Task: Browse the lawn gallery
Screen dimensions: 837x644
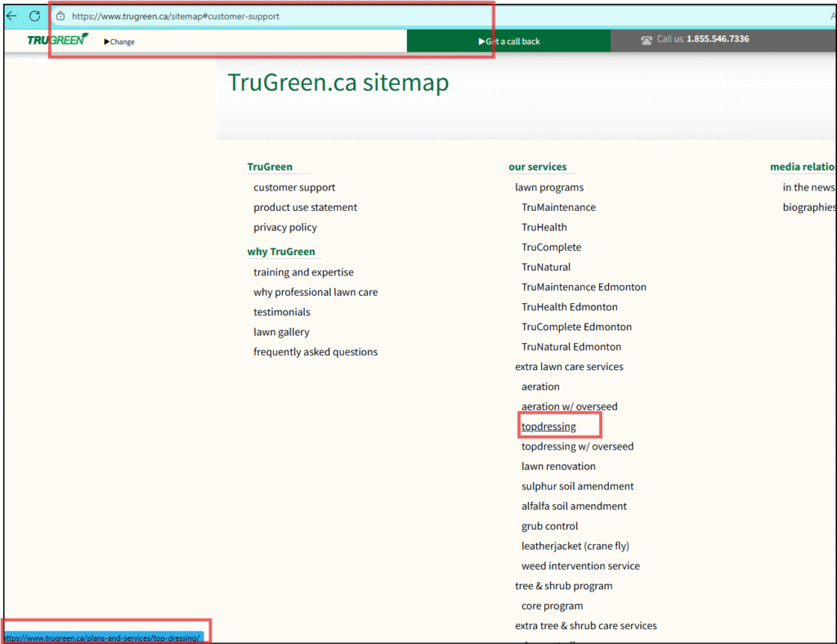Action: (x=281, y=332)
